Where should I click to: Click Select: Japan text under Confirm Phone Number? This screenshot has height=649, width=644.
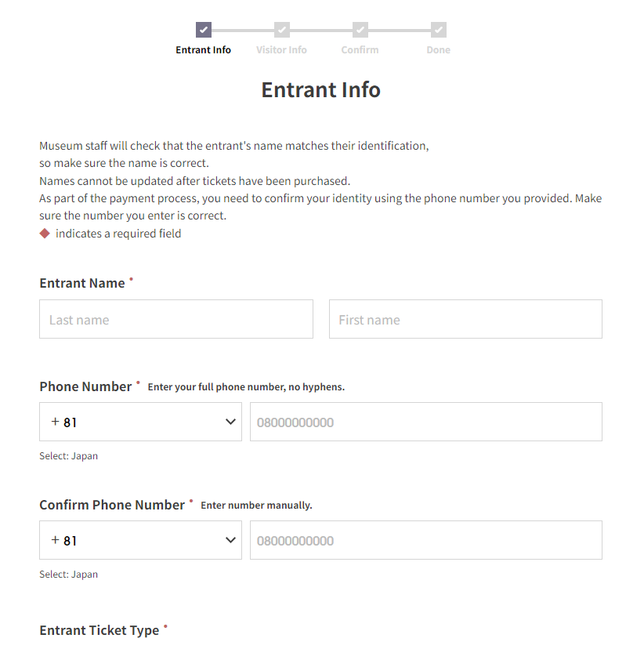coord(69,575)
